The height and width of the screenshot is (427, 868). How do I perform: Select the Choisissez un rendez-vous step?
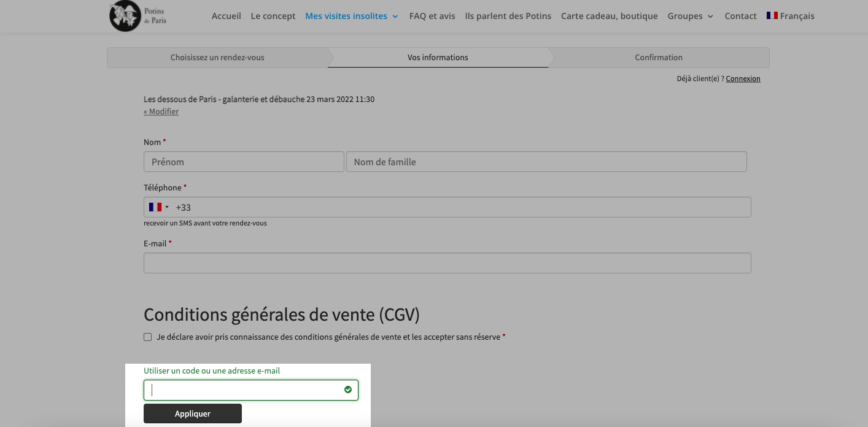pyautogui.click(x=217, y=58)
